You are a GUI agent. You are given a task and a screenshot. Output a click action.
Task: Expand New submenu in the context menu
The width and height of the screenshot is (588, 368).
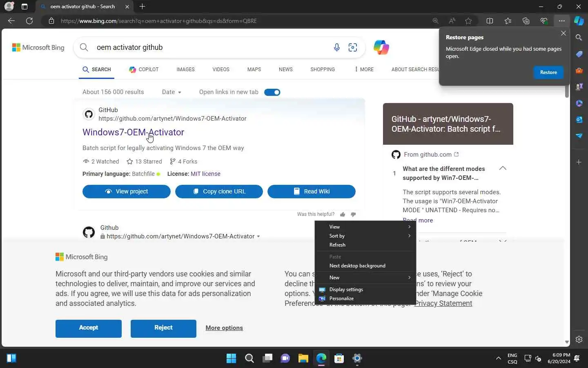[x=365, y=278]
